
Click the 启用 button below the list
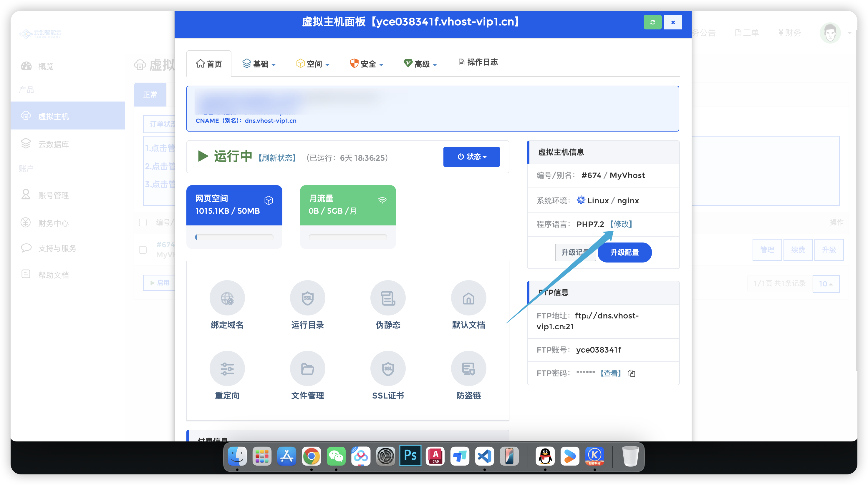pos(159,283)
